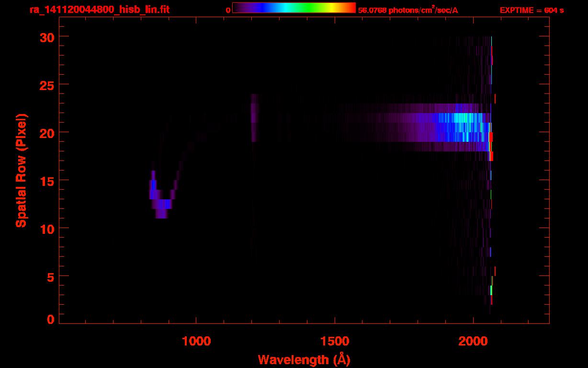This screenshot has height=368, width=588.
Task: Click the filename ra_141120044800_hisb_lin.fit title
Action: tap(99, 10)
